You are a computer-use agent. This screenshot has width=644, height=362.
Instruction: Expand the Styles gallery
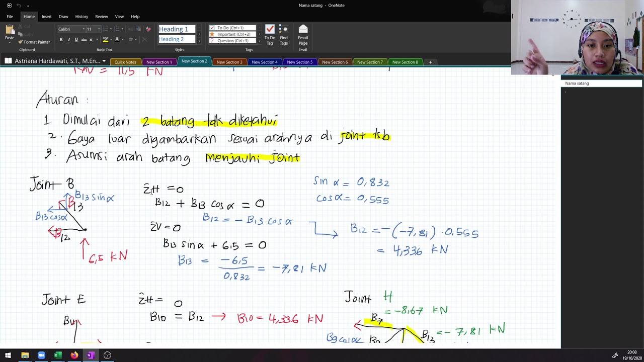[199, 41]
